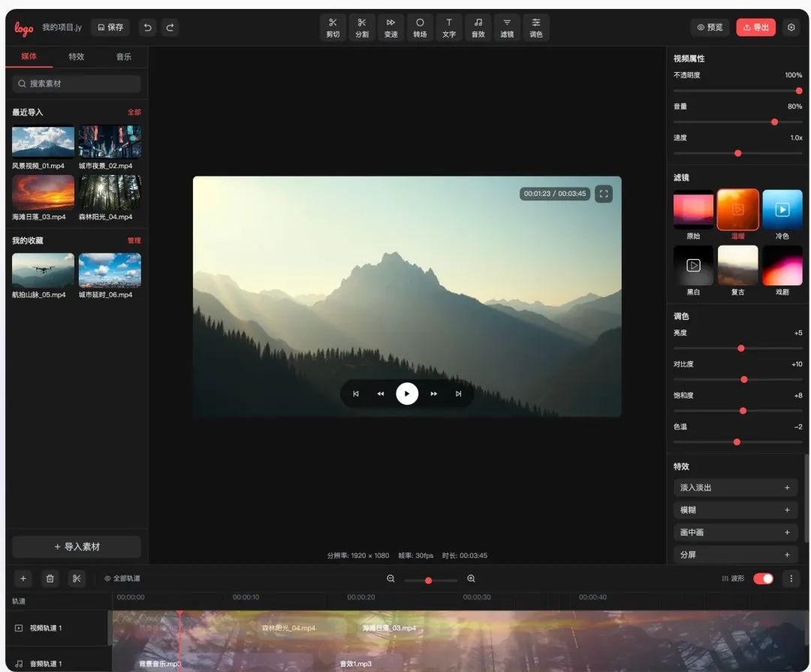Click the 不透明度 opacity slider
The width and height of the screenshot is (811, 672).
[737, 91]
